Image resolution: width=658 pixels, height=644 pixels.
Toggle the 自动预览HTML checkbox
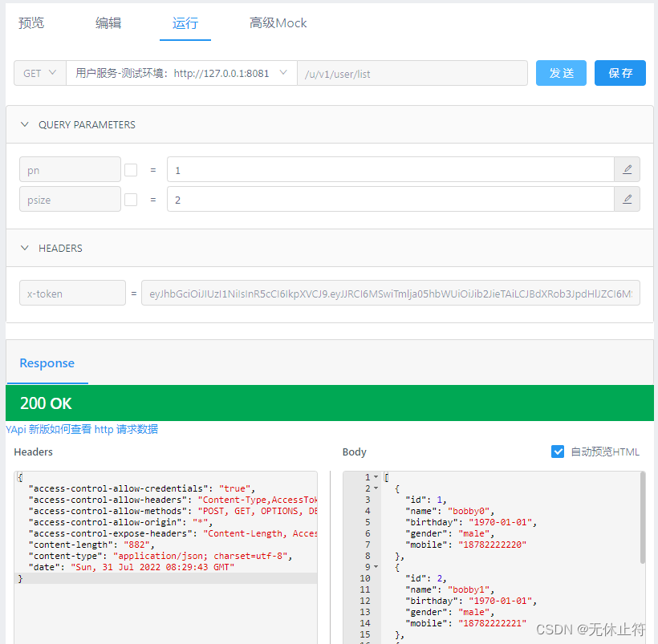pos(557,452)
